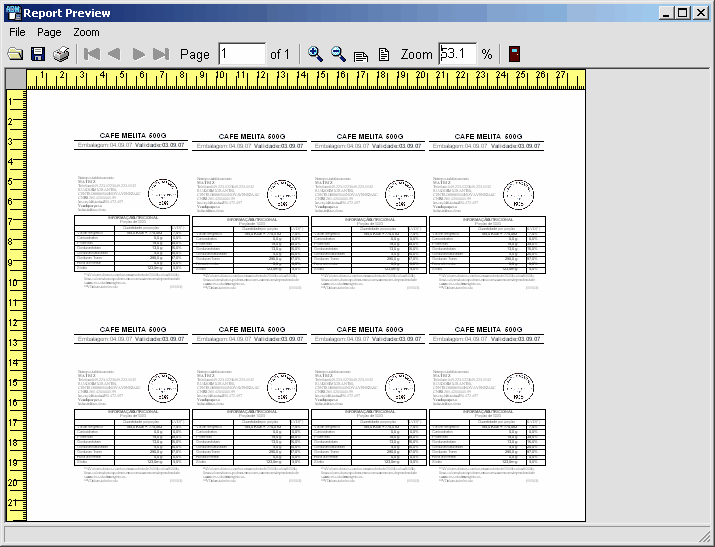Click the gray ruler corner box

click(x=16, y=79)
